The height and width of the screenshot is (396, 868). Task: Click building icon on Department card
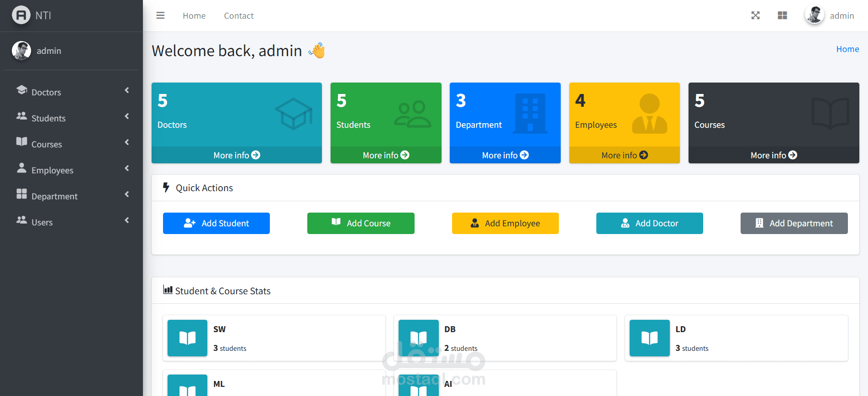pyautogui.click(x=530, y=114)
